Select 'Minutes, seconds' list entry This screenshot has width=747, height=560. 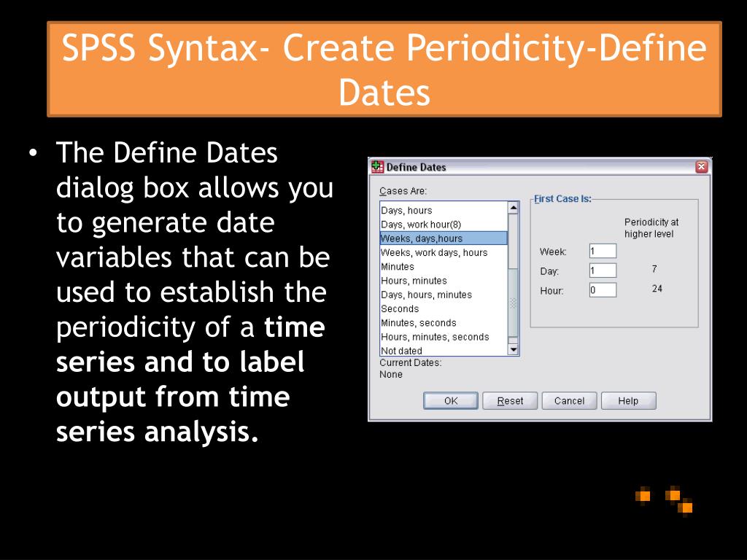[x=444, y=323]
